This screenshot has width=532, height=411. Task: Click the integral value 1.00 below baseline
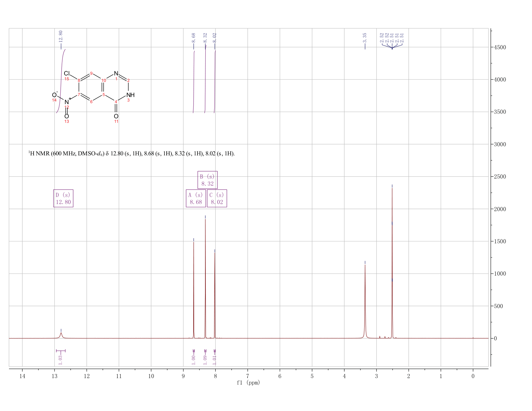[193, 360]
